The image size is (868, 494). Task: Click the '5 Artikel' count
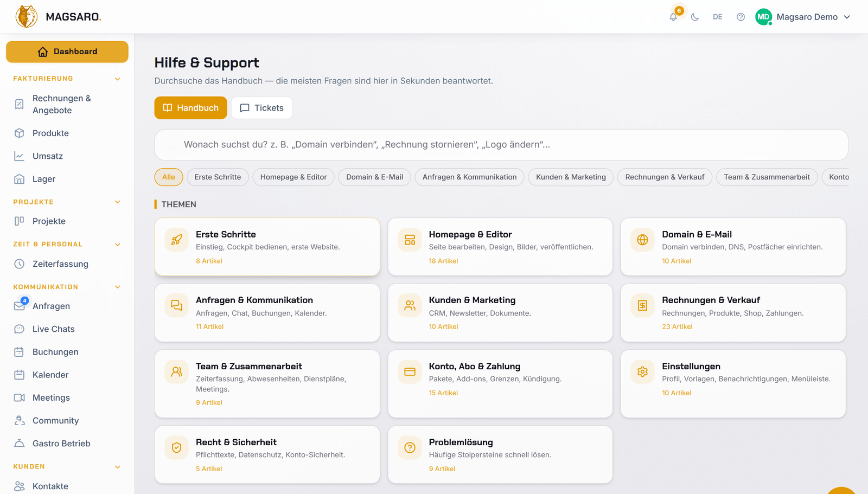coord(209,469)
